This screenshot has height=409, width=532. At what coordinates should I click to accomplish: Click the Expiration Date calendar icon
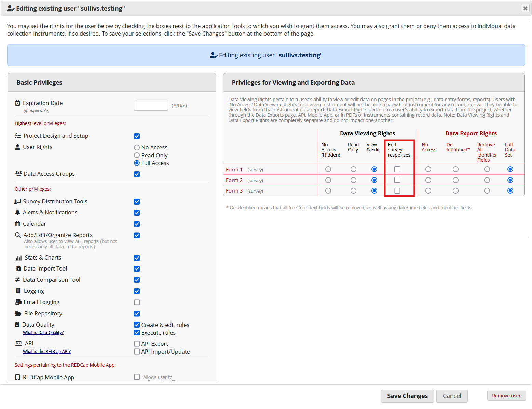(17, 103)
